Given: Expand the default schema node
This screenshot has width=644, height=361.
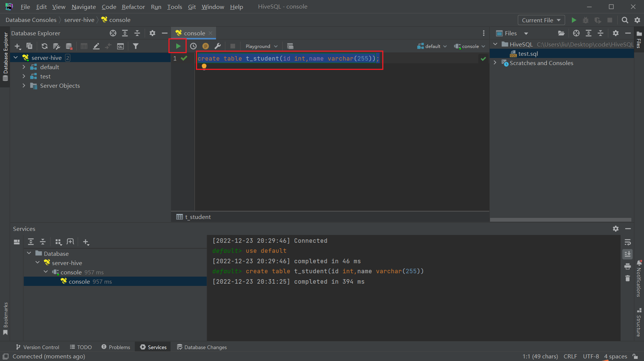Looking at the screenshot, I should click(x=24, y=67).
